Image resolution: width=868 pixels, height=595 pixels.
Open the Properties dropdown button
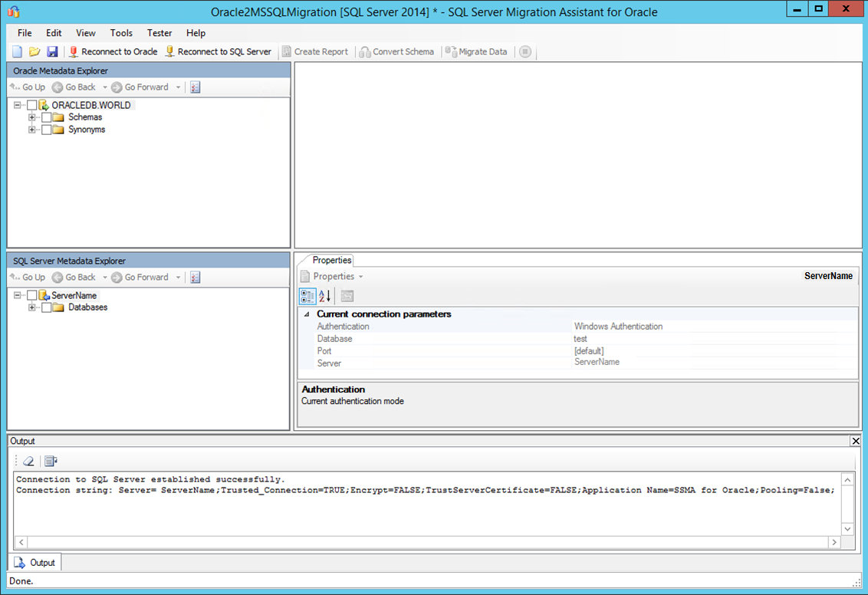[x=332, y=276]
